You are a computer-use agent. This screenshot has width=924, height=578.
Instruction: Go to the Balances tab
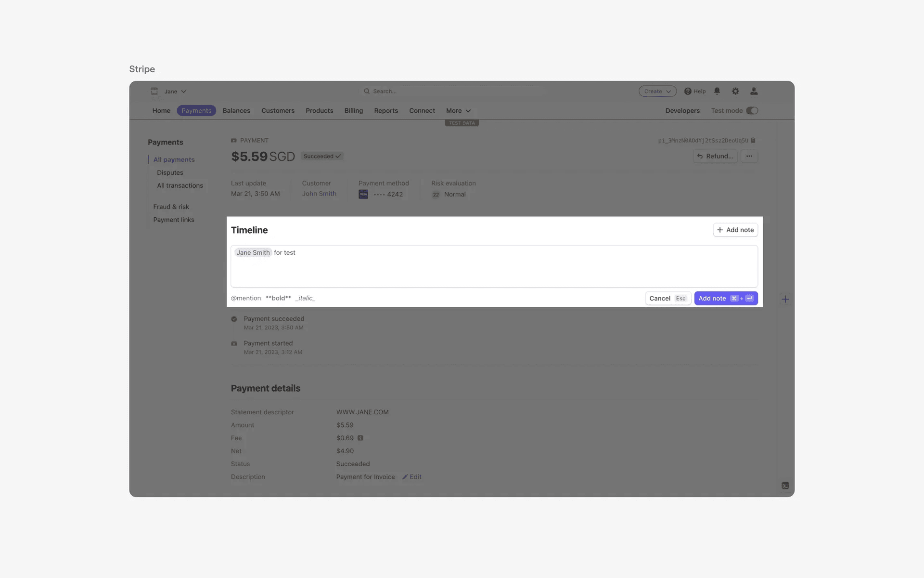236,111
